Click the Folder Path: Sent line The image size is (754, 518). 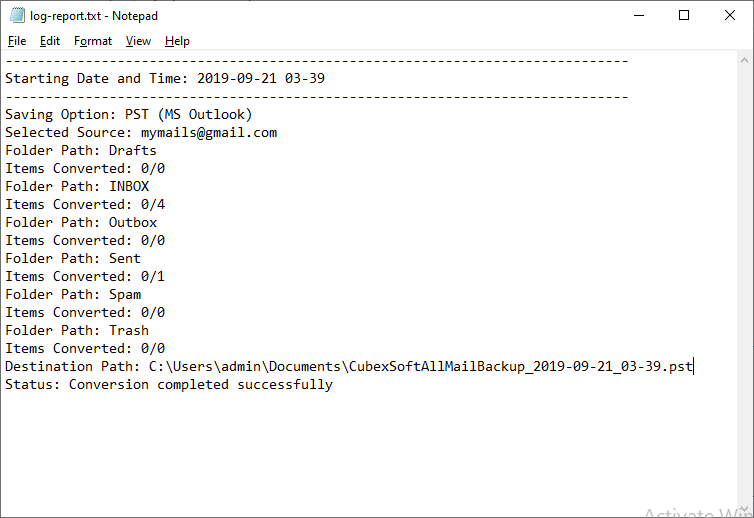point(73,258)
